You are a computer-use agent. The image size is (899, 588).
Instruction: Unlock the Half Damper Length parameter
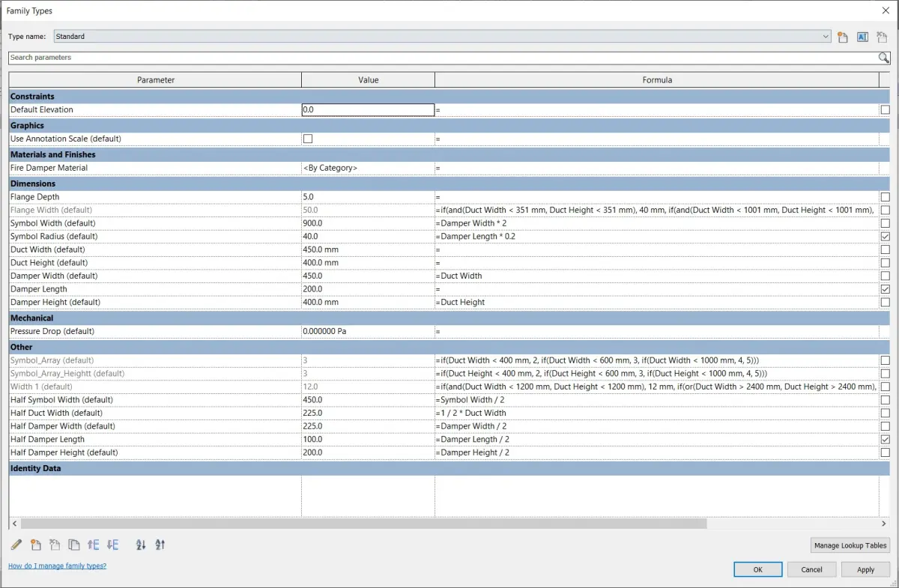click(x=886, y=440)
